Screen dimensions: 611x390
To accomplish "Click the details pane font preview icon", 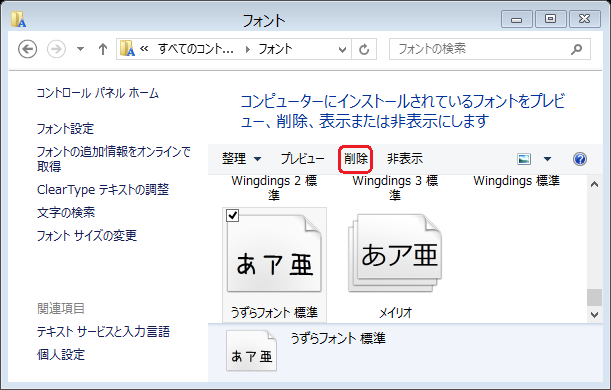I will [251, 350].
